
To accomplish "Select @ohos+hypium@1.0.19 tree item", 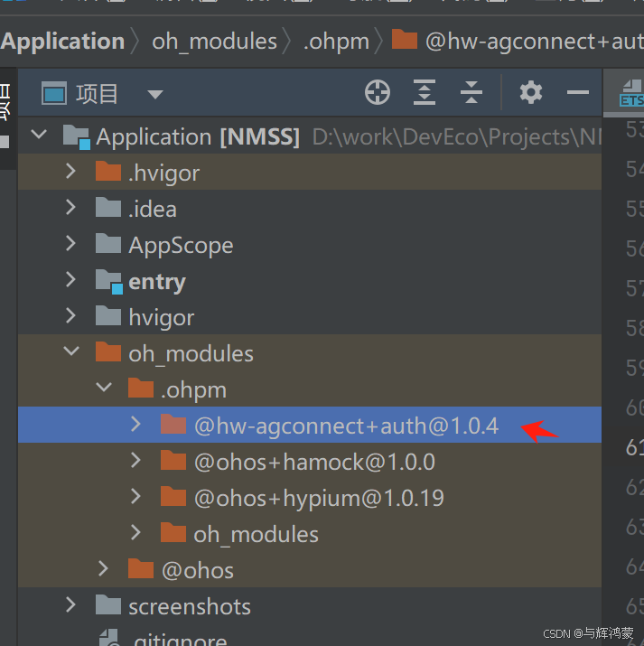I will [x=310, y=497].
